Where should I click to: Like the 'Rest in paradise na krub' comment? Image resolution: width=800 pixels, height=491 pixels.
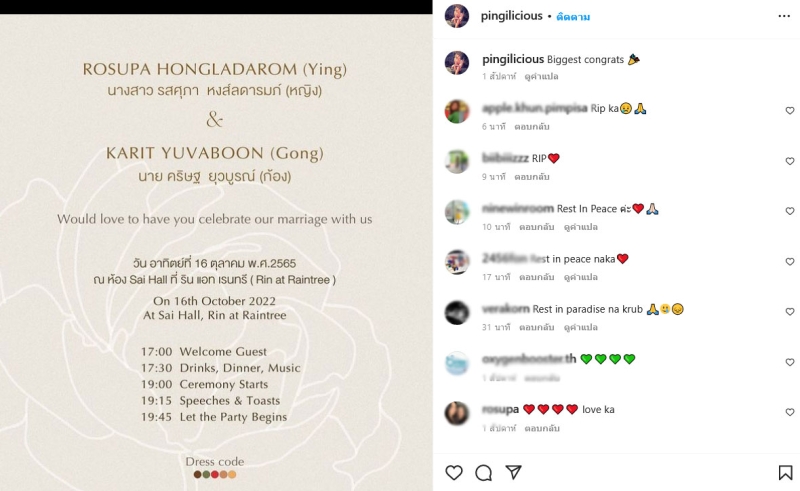pos(790,311)
